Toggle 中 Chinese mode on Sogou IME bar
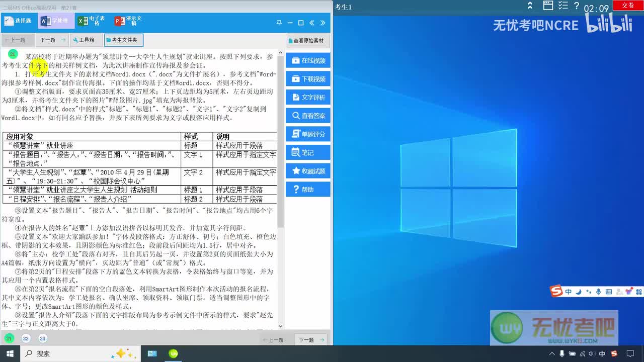The image size is (644, 362). coord(568,292)
